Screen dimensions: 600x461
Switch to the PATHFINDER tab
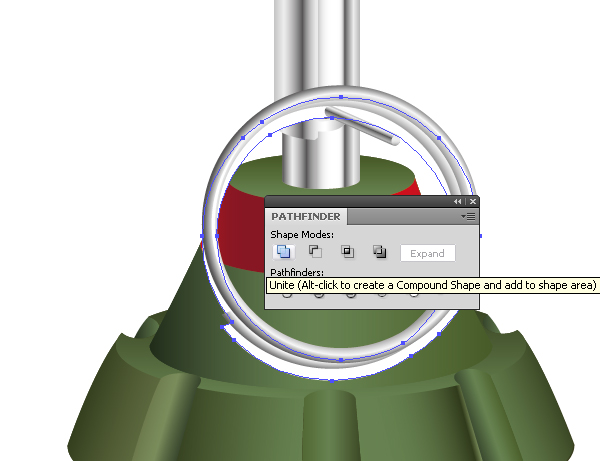click(306, 217)
